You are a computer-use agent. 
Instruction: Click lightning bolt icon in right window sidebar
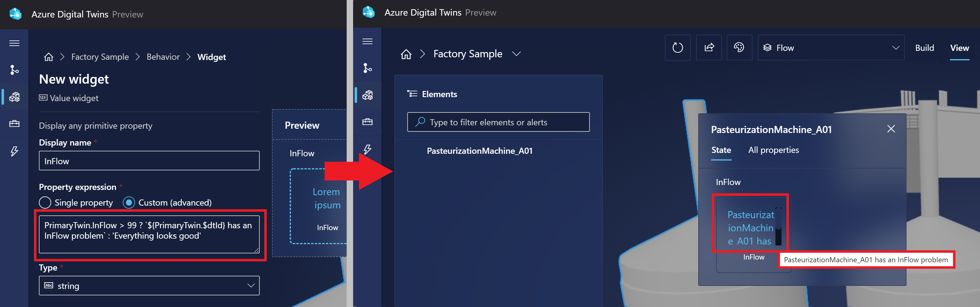tap(367, 149)
